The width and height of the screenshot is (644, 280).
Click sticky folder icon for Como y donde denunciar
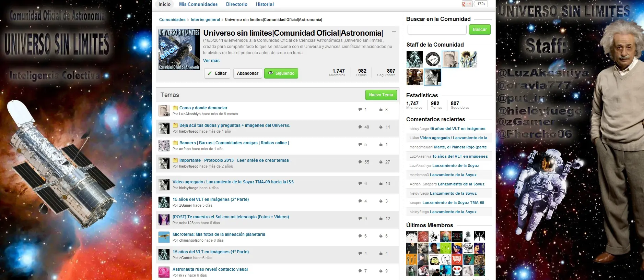point(175,108)
